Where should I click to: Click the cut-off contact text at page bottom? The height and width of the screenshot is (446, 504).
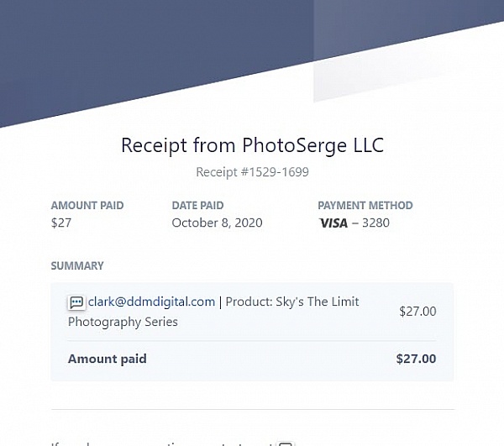(x=160, y=443)
